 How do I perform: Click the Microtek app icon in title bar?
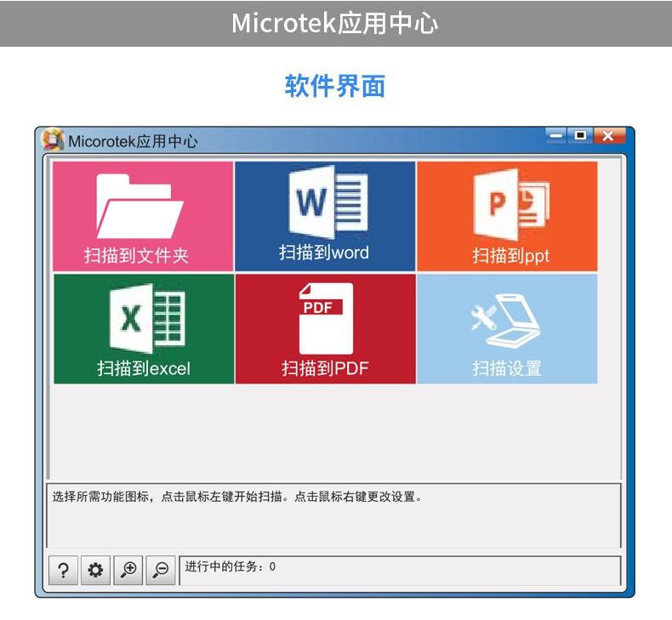click(53, 139)
